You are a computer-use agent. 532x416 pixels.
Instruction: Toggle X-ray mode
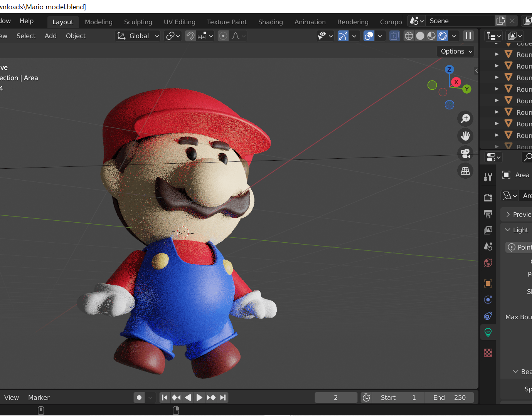(x=394, y=36)
